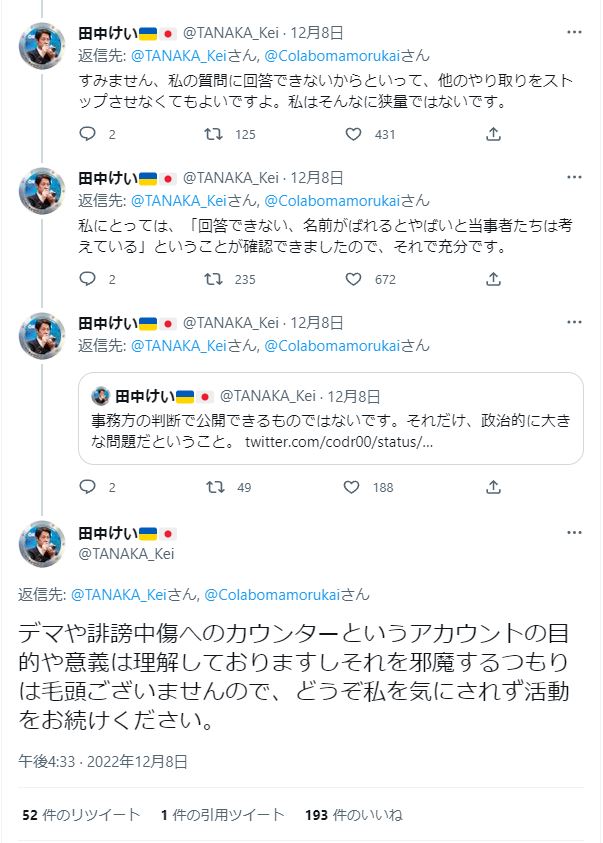View the 52 件のリツイート list
The height and width of the screenshot is (843, 603).
(81, 815)
